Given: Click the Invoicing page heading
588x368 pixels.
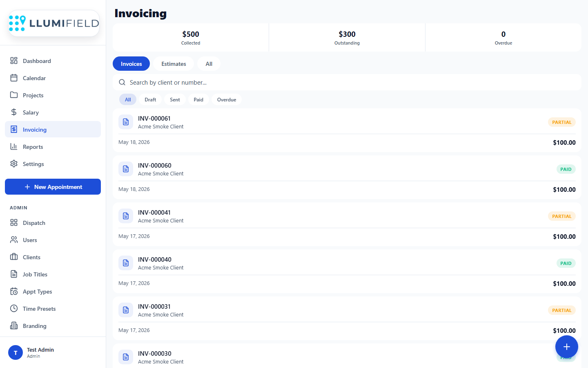Looking at the screenshot, I should click(x=140, y=13).
